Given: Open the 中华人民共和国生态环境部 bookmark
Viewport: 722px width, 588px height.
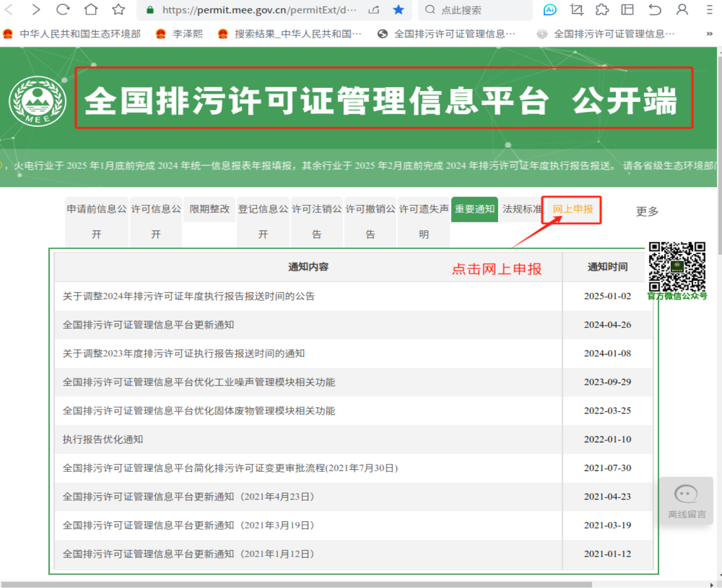Looking at the screenshot, I should coord(80,34).
